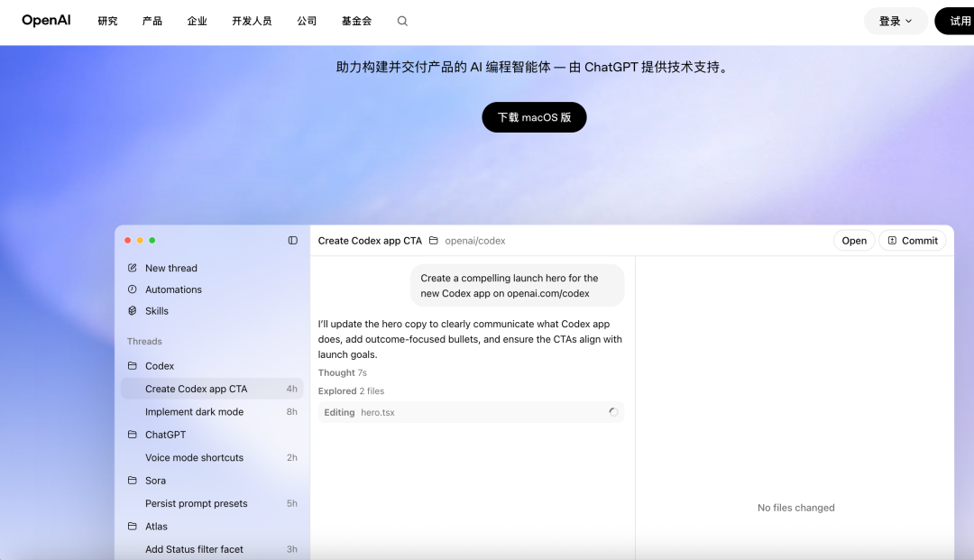974x560 pixels.
Task: Open the 产品 menu
Action: [152, 21]
